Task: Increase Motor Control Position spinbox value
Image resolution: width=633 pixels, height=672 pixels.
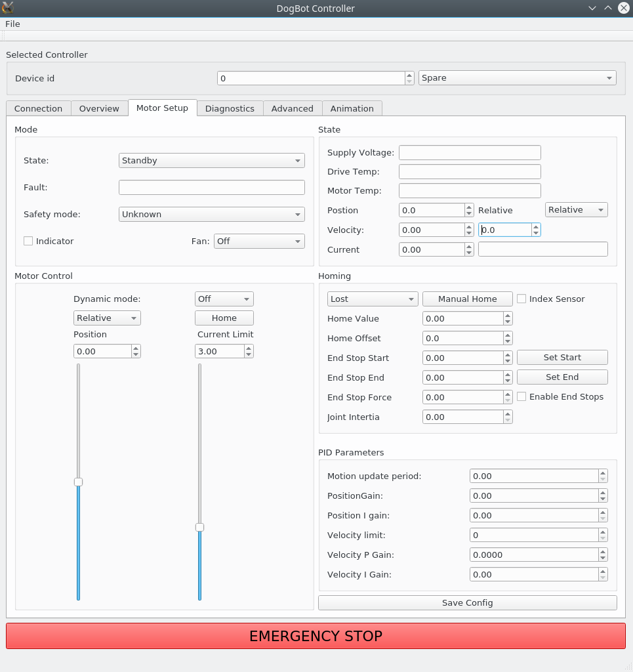Action: pyautogui.click(x=136, y=348)
